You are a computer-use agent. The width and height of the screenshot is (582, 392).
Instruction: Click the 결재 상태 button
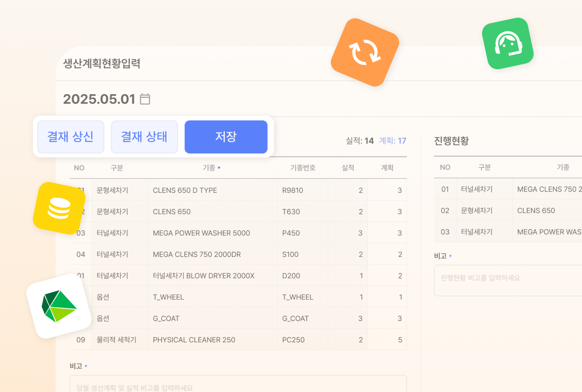coord(144,137)
